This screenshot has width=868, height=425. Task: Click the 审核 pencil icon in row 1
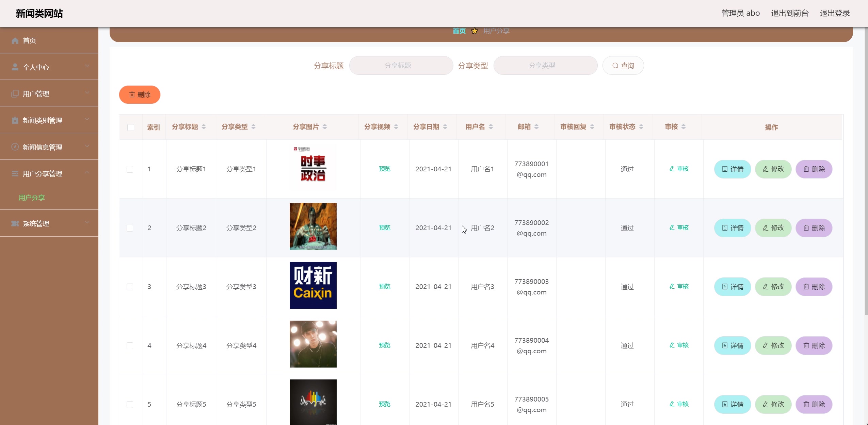click(x=672, y=169)
